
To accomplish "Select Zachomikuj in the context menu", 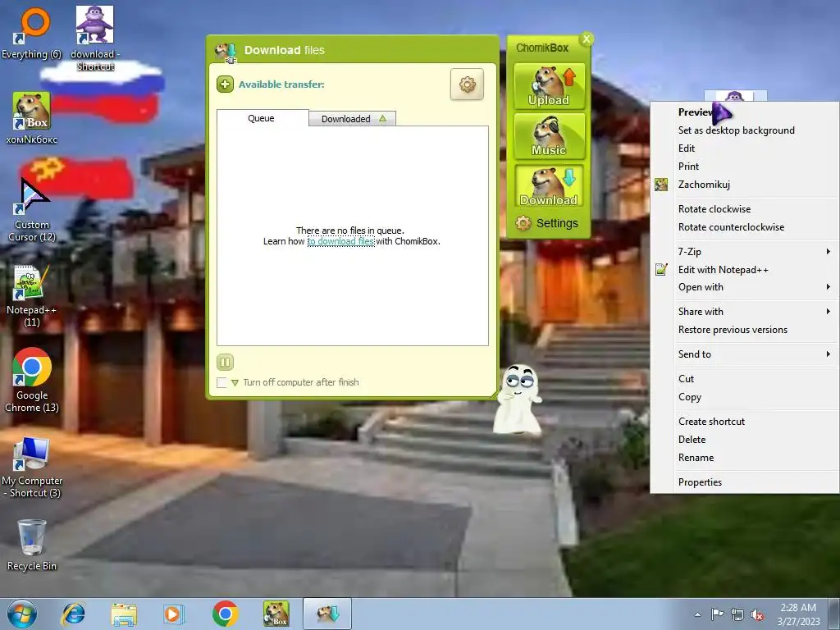I will click(x=746, y=185).
